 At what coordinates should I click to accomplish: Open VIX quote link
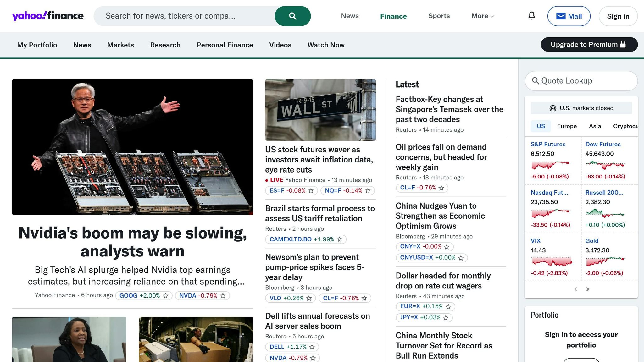tap(536, 241)
